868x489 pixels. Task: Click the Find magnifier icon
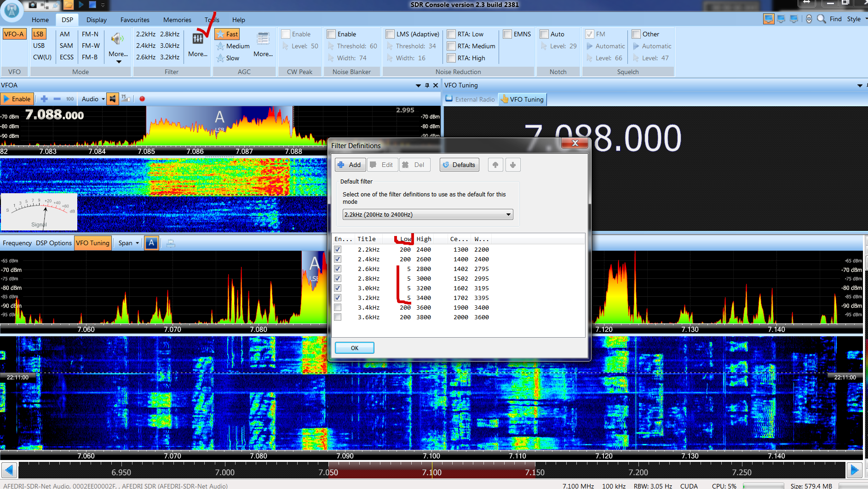821,19
